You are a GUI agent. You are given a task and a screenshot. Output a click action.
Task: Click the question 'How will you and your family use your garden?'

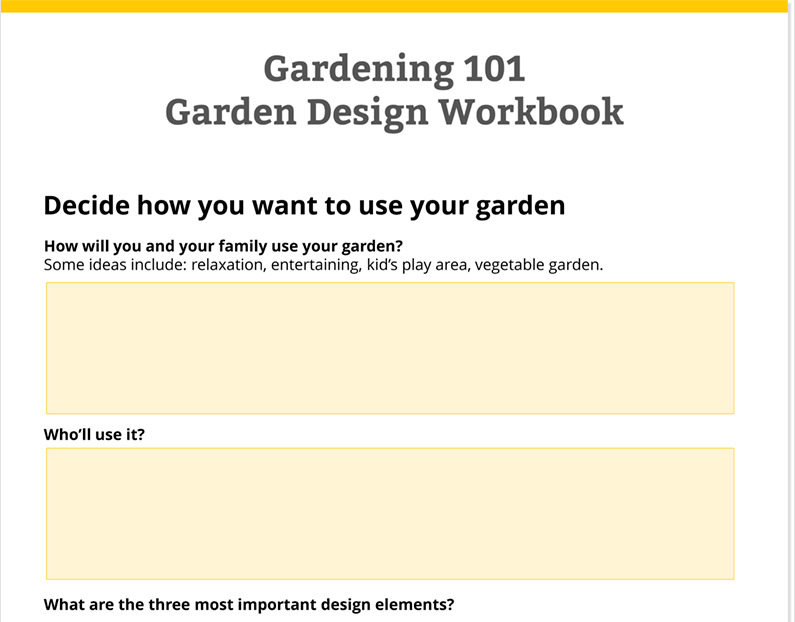point(223,246)
